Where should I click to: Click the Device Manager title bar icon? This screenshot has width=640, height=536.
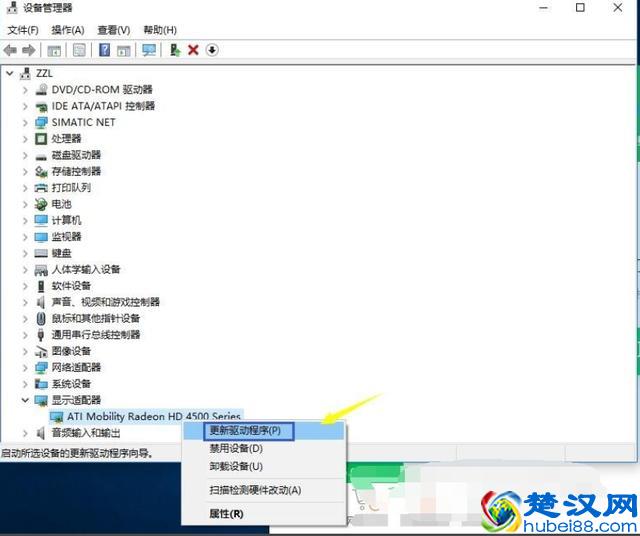coord(12,7)
